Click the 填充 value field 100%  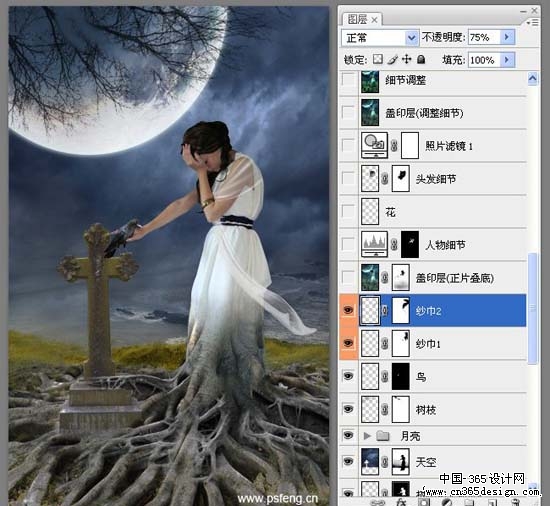484,60
